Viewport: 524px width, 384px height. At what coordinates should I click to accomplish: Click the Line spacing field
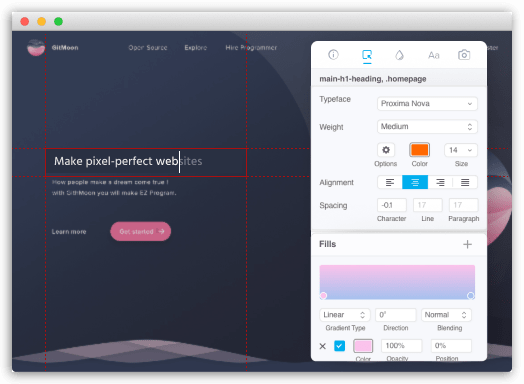[428, 205]
